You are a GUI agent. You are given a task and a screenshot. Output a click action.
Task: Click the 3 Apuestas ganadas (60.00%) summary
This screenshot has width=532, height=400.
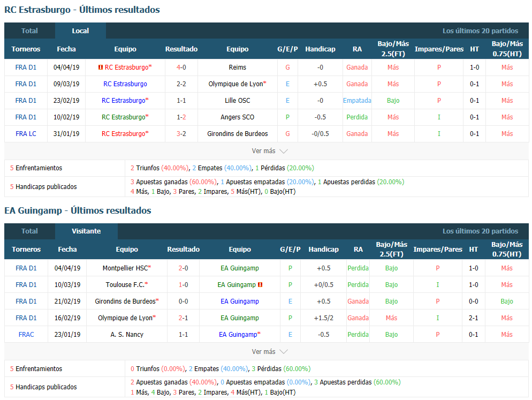(x=173, y=182)
